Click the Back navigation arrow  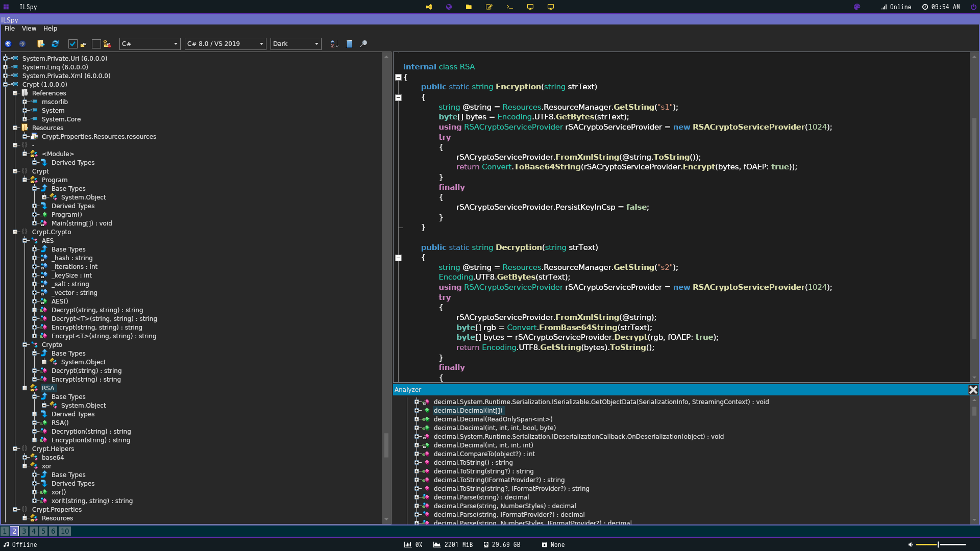pyautogui.click(x=8, y=44)
